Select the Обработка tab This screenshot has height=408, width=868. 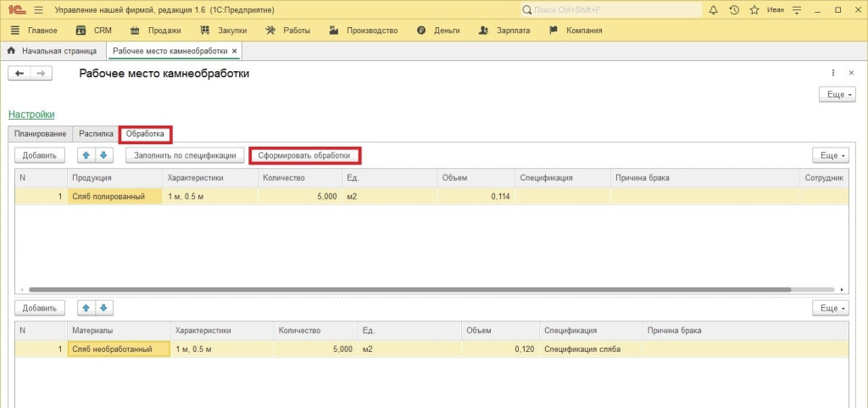click(x=145, y=133)
